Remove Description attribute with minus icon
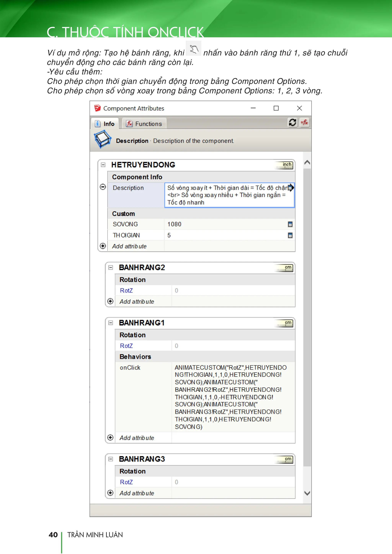392x554 pixels. [103, 187]
